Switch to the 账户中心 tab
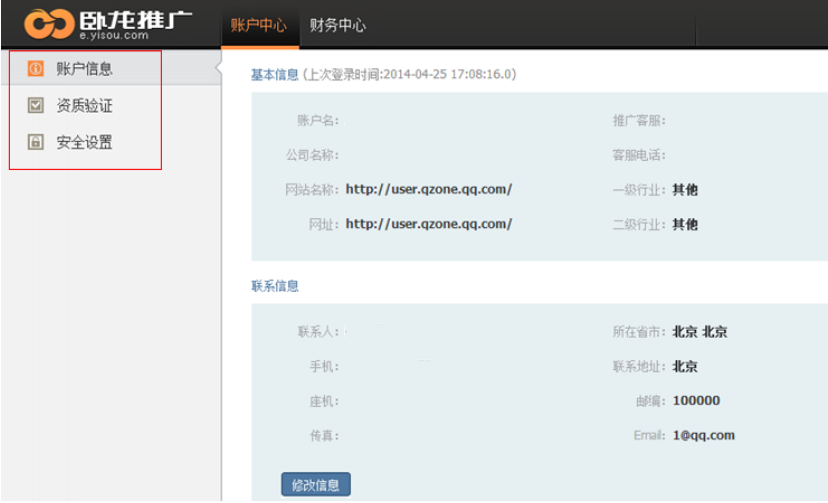Screen dimensions: 828x503 (259, 25)
